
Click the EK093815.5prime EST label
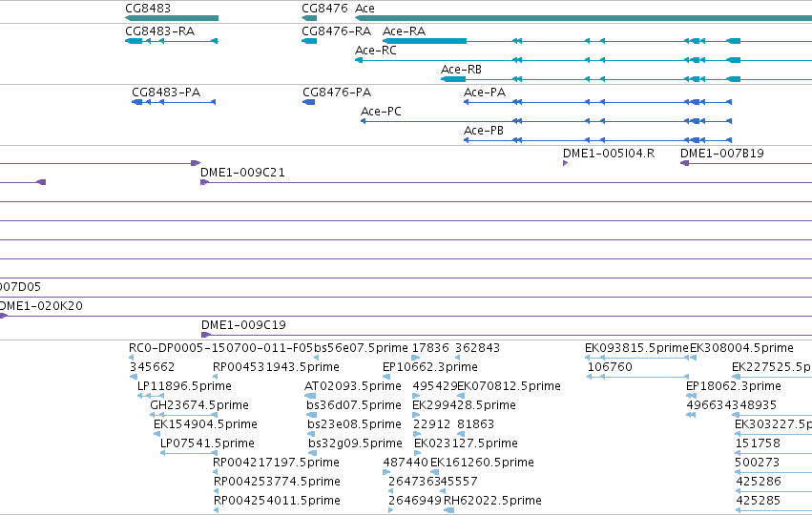point(637,348)
